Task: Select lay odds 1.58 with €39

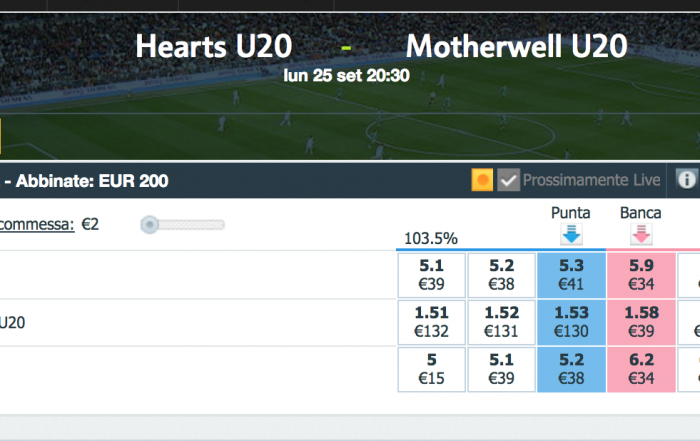Action: [641, 322]
